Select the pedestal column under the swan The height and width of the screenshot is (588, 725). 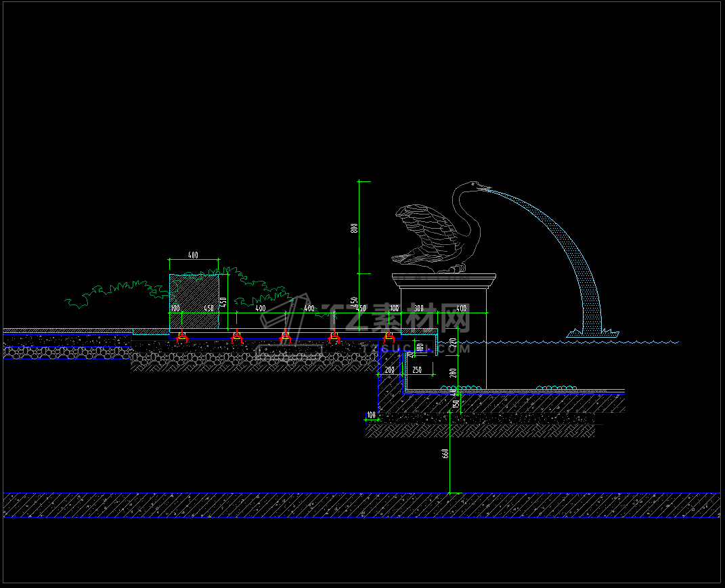[x=444, y=338]
